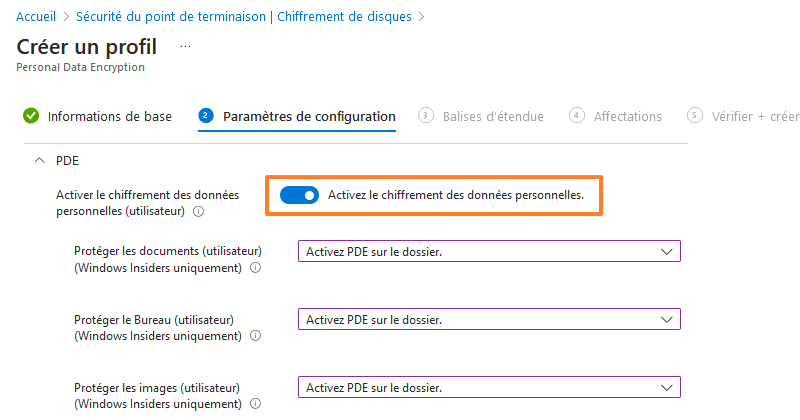This screenshot has height=420, width=800.
Task: Go to Balises d'étendue tab
Action: pos(493,117)
